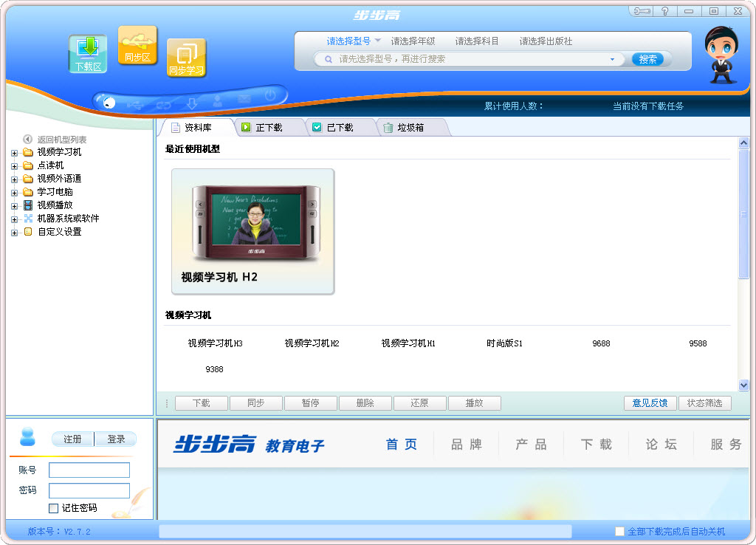
Task: Expand the 自定义设置 tree node
Action: [x=14, y=233]
